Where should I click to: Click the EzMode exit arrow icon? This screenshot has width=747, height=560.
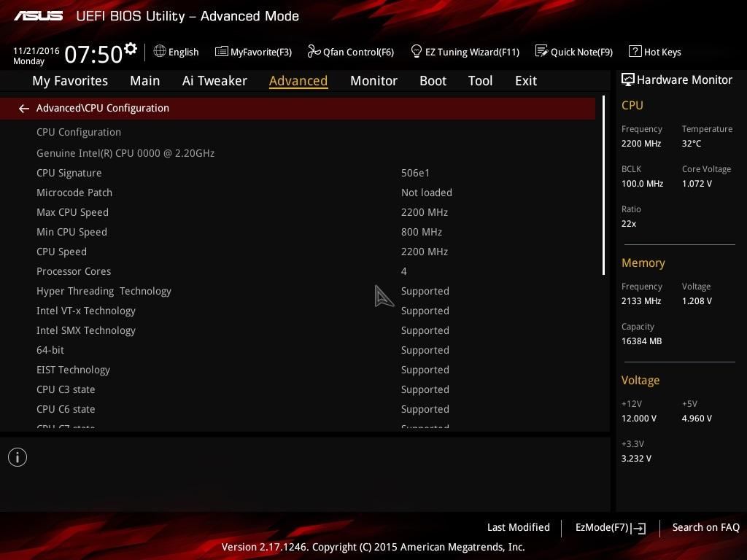pos(638,528)
